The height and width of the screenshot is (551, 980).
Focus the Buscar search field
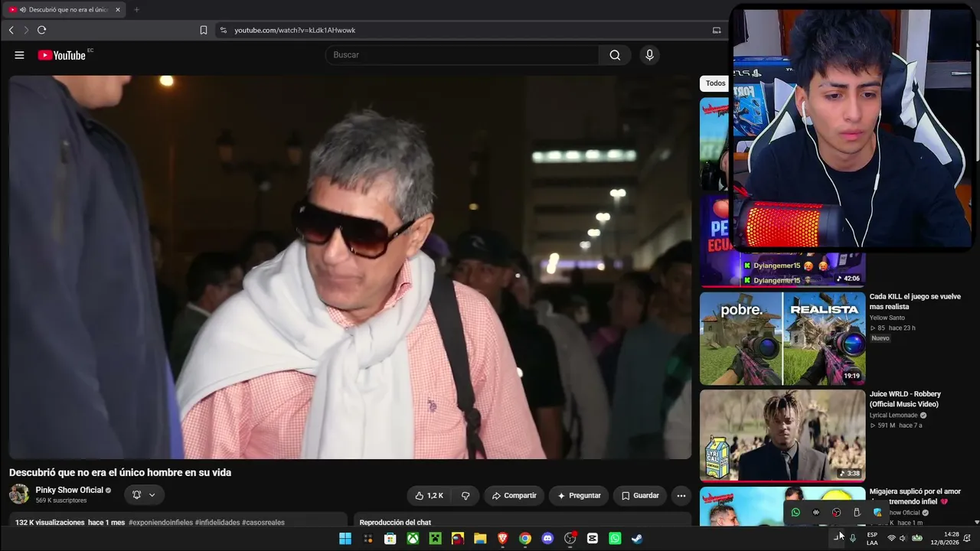462,55
